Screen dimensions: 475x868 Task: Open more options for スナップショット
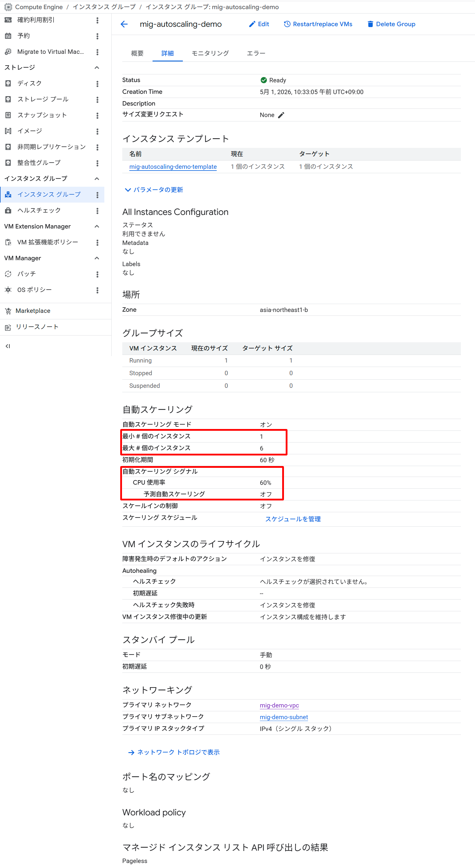[x=97, y=115]
